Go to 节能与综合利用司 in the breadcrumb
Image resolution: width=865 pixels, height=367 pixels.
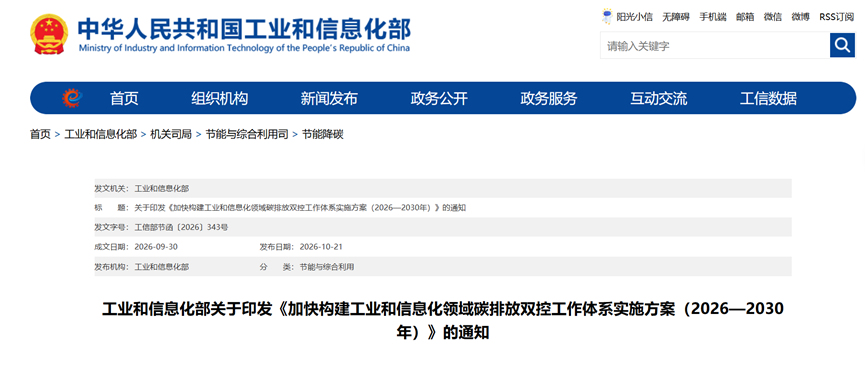pos(247,134)
